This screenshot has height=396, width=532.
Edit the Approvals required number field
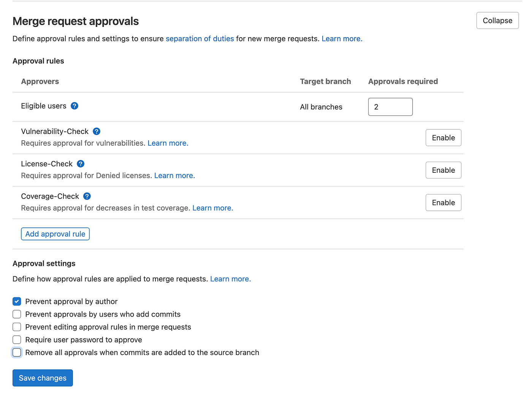(390, 107)
